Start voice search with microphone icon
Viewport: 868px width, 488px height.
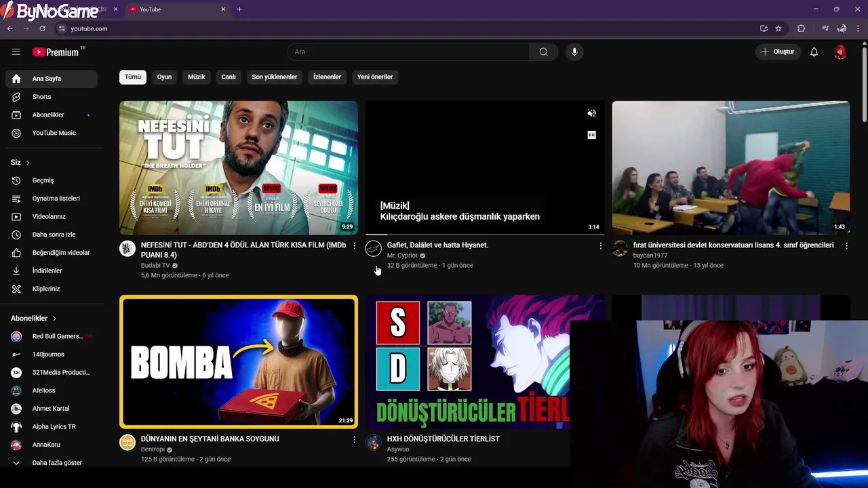[574, 52]
